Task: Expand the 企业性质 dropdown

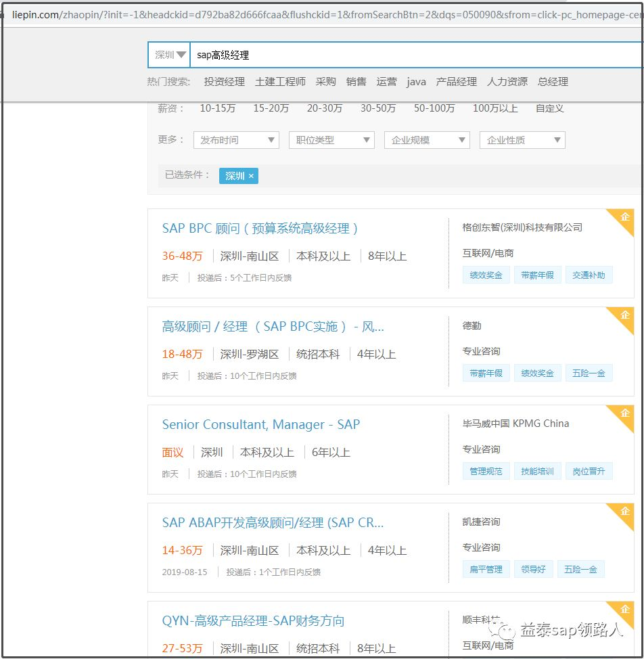Action: point(523,140)
